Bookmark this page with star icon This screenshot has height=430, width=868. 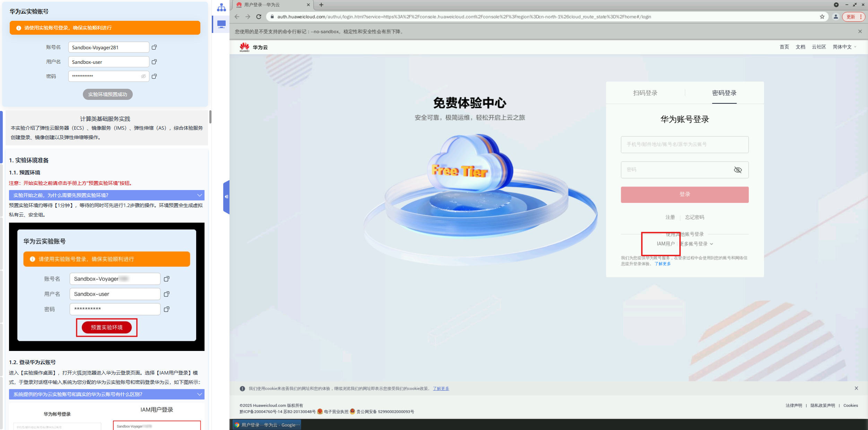822,17
